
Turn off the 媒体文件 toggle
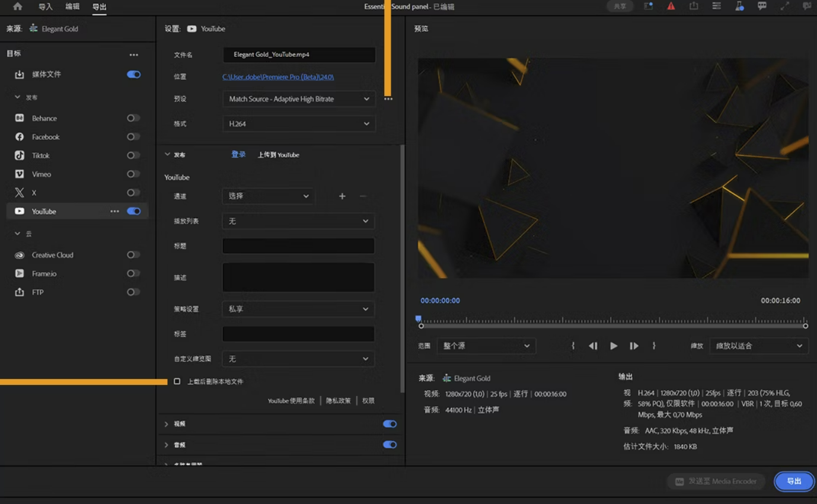click(133, 75)
